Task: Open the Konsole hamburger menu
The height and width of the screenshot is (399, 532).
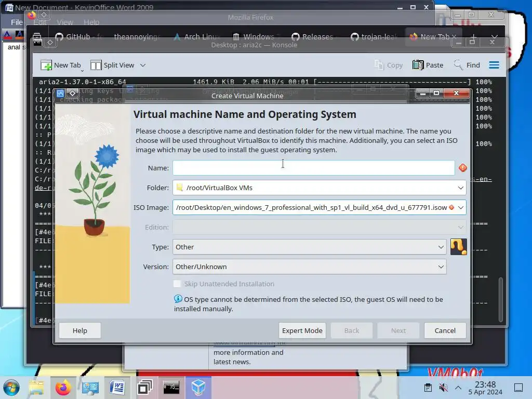Action: 494,65
